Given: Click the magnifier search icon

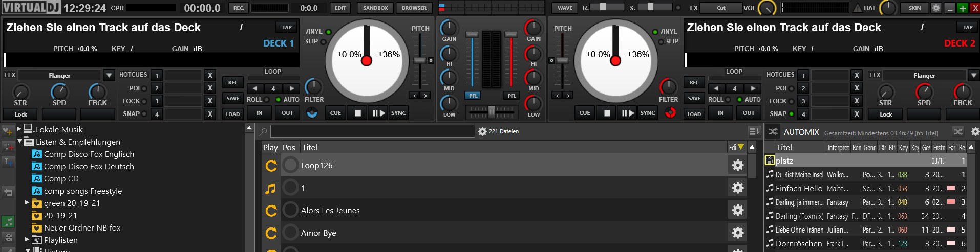Looking at the screenshot, I should click(x=264, y=131).
